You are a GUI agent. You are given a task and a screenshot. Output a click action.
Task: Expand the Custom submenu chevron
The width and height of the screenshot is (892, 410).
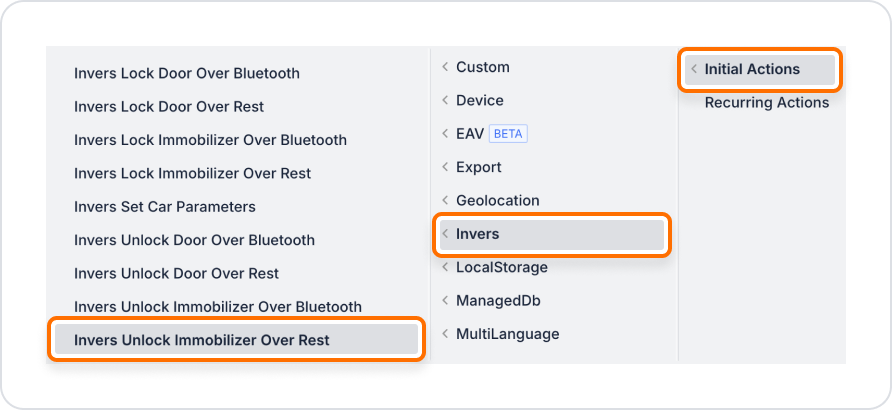(x=445, y=67)
